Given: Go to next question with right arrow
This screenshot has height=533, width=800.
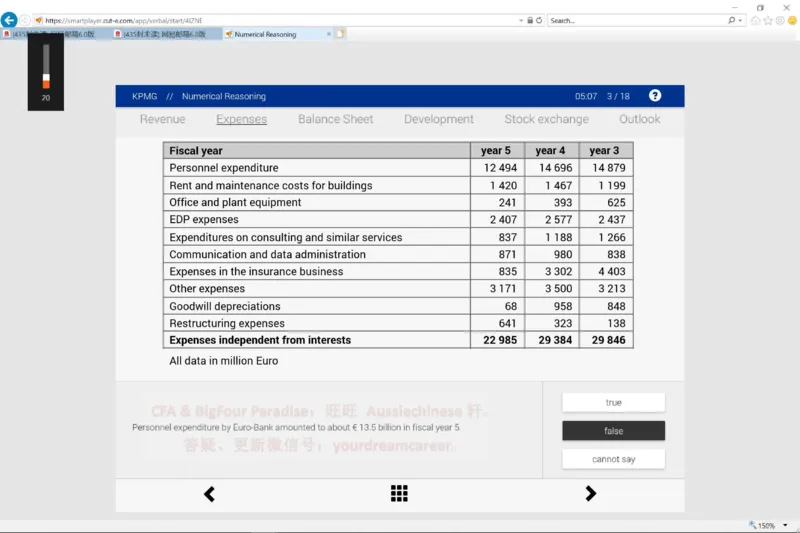Looking at the screenshot, I should pos(590,493).
